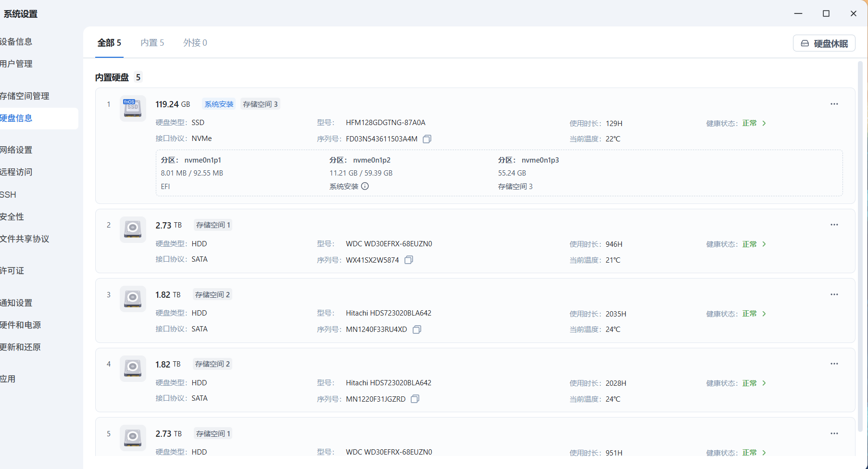Screen dimensions: 868x469
Task: Expand health status of 2028H disk
Action: point(764,383)
